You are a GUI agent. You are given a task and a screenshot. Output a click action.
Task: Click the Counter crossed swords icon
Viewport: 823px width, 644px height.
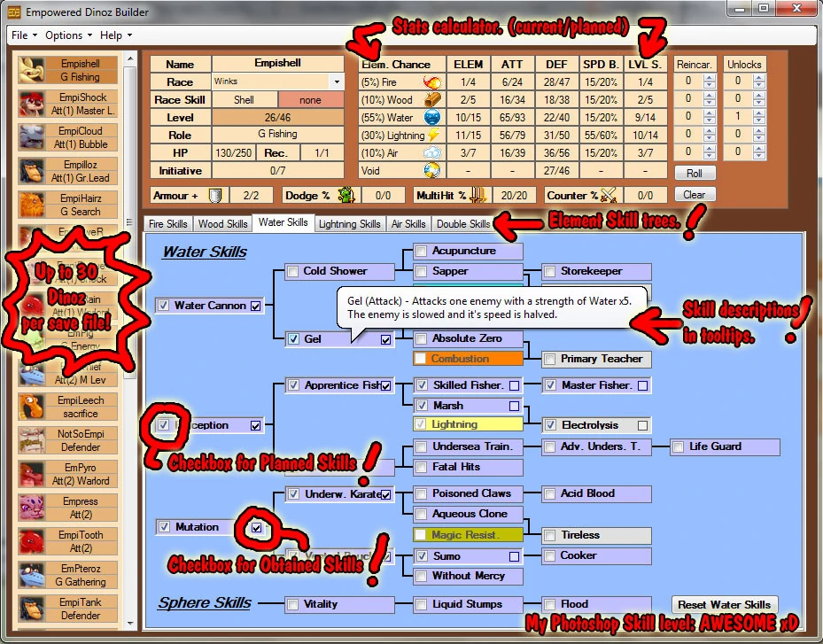point(609,195)
